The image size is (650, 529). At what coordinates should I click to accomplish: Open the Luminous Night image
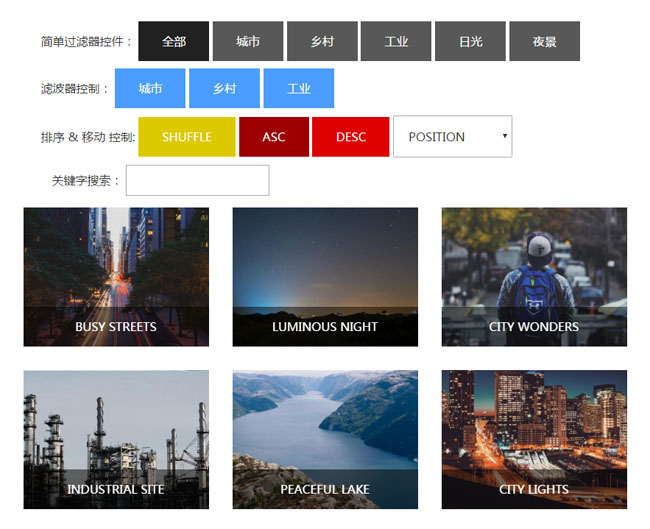click(325, 276)
